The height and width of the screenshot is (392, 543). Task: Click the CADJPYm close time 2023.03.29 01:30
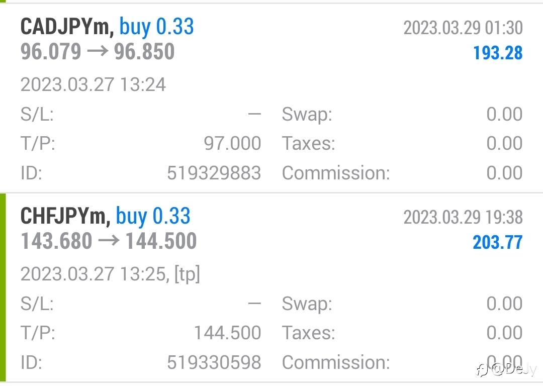463,28
